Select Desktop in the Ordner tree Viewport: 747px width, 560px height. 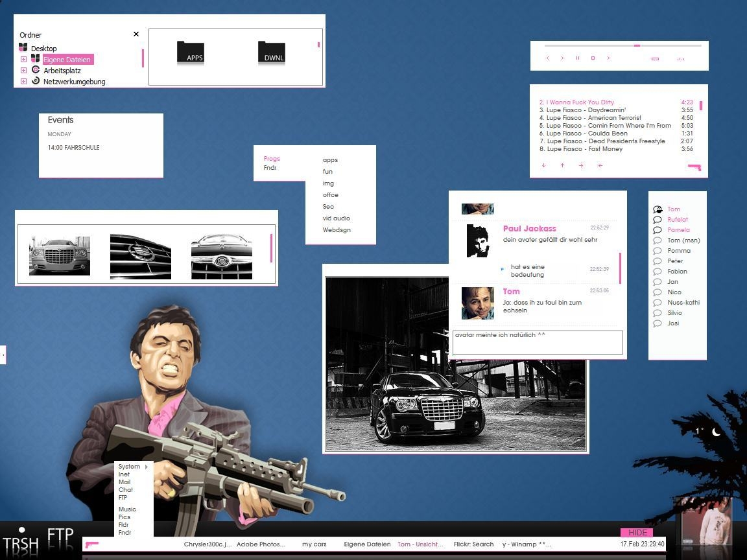[x=44, y=49]
